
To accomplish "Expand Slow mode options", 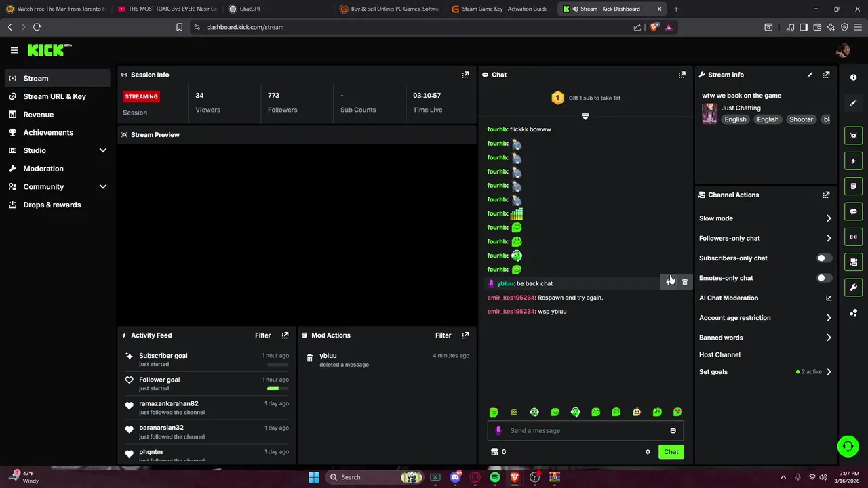I will pos(829,218).
